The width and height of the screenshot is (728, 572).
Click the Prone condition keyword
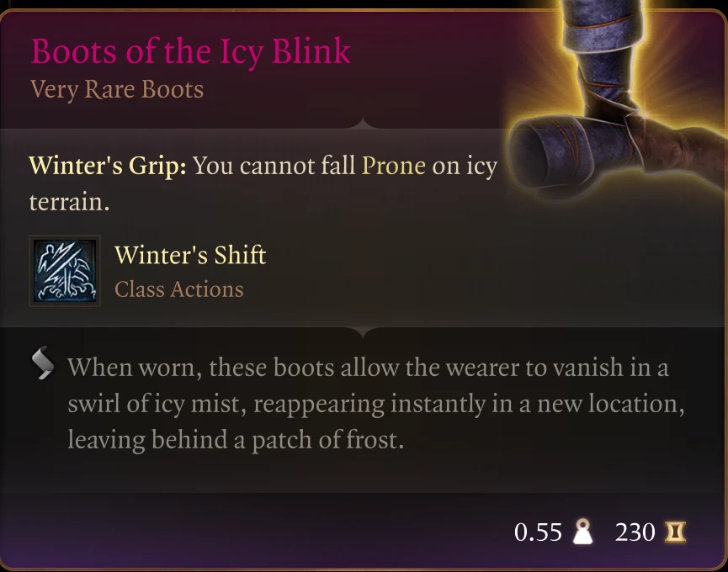point(393,166)
